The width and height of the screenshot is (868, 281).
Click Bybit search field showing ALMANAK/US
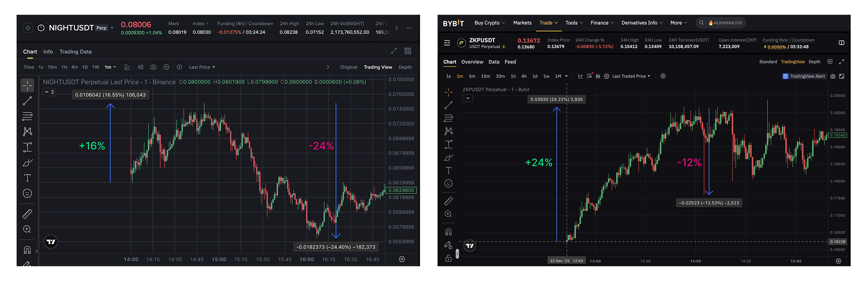tap(721, 23)
